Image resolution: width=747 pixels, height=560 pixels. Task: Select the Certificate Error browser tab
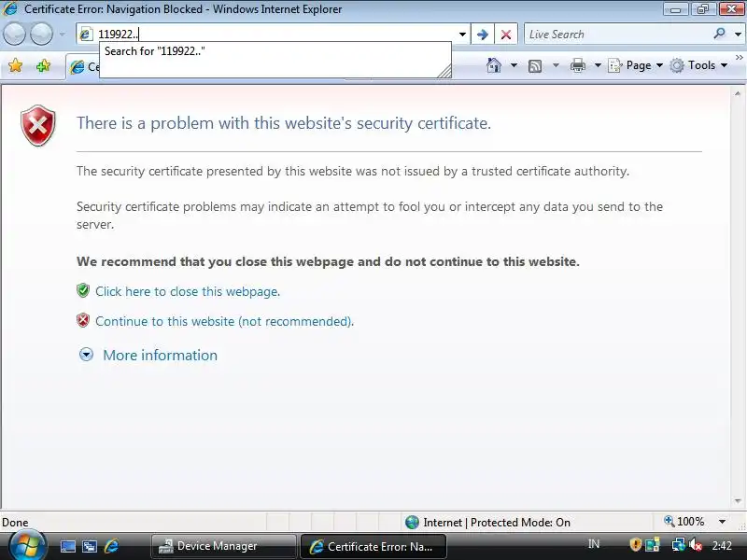[x=83, y=67]
